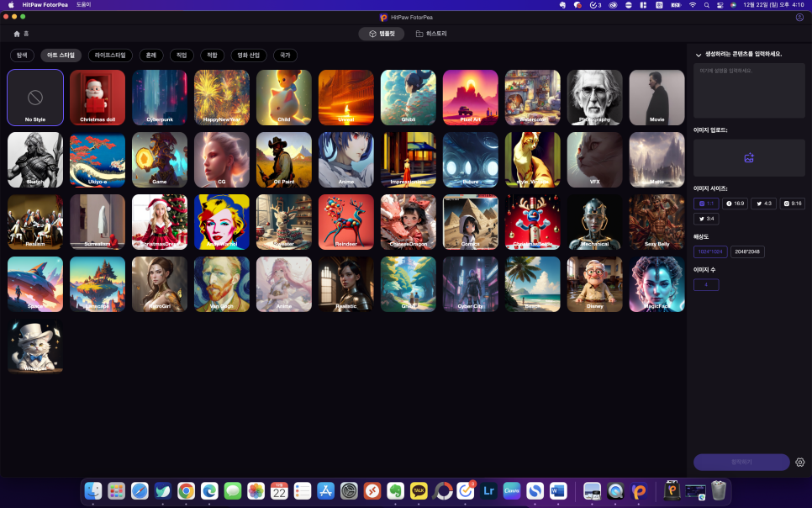Image resolution: width=812 pixels, height=508 pixels.
Task: Select the 1:1 image size
Action: click(x=706, y=204)
